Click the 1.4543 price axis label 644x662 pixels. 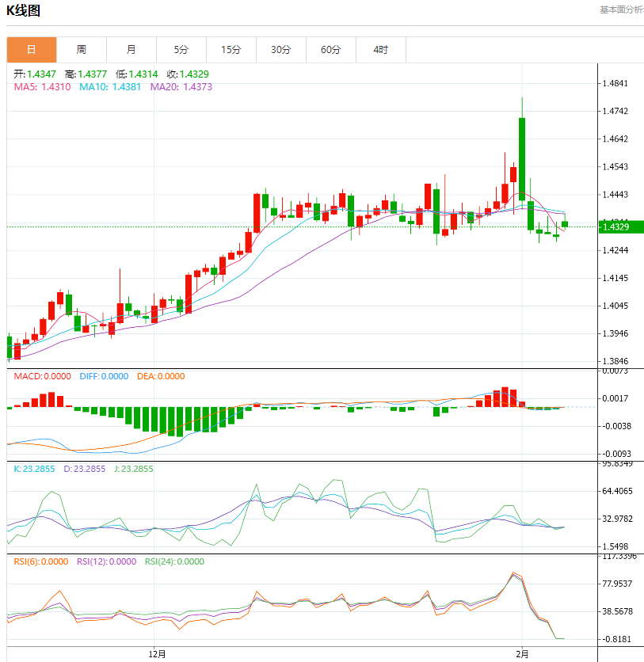[615, 167]
